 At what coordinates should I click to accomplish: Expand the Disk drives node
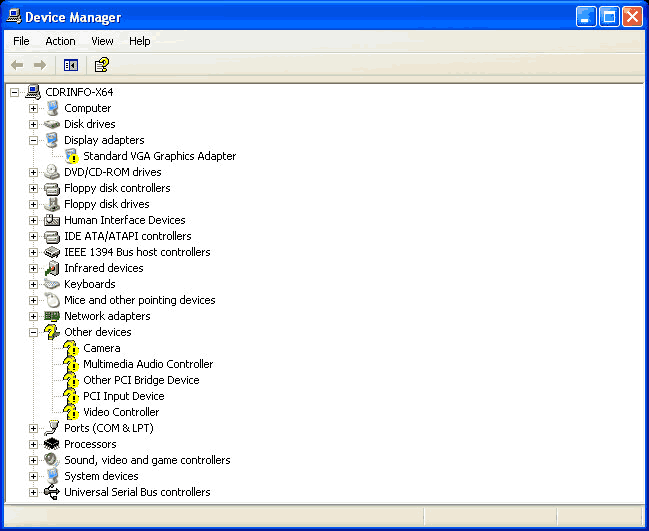[34, 124]
